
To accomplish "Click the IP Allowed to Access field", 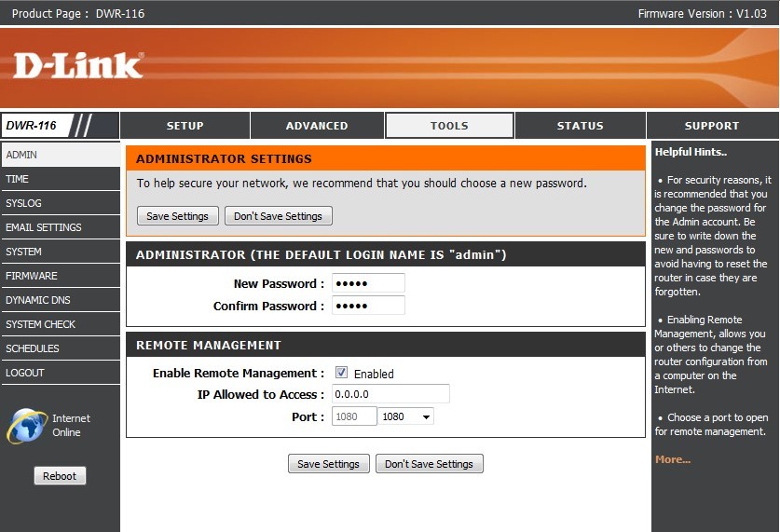I will coord(390,394).
